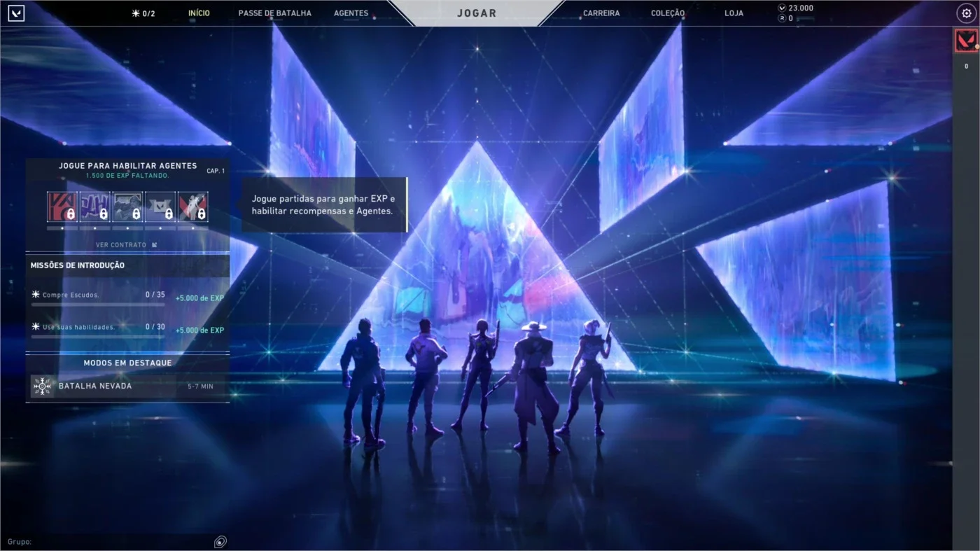Select the third locked player card reward
980x551 pixels.
coord(127,207)
